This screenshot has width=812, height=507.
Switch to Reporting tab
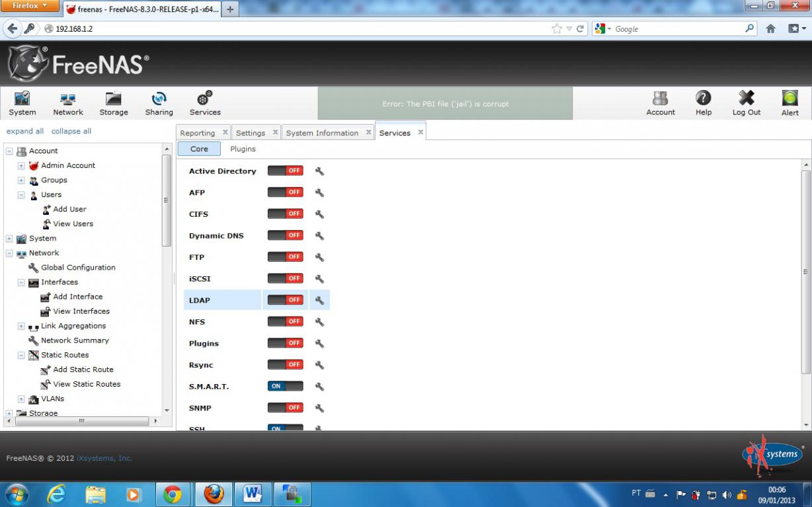tap(198, 133)
